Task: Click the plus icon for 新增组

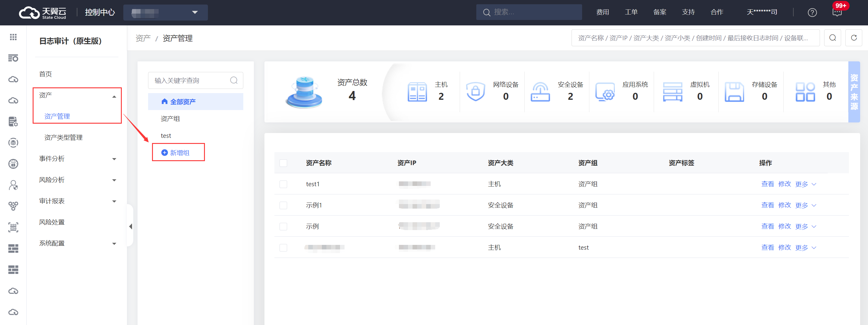Action: click(x=164, y=152)
